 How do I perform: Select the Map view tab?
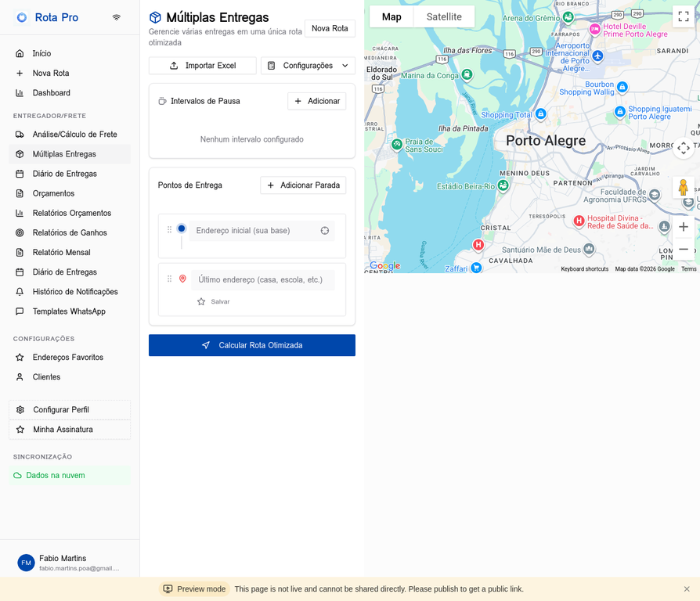(x=391, y=16)
